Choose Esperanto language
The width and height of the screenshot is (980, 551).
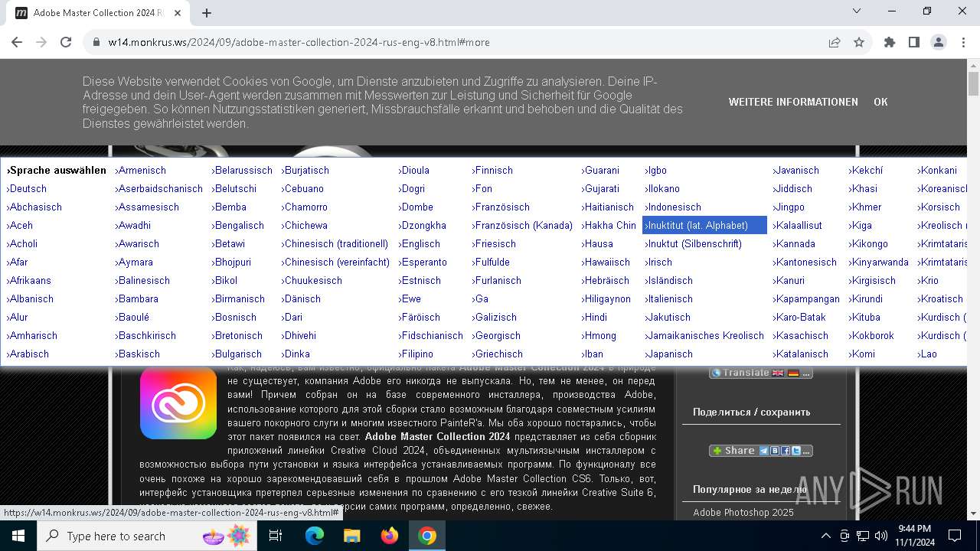423,262
